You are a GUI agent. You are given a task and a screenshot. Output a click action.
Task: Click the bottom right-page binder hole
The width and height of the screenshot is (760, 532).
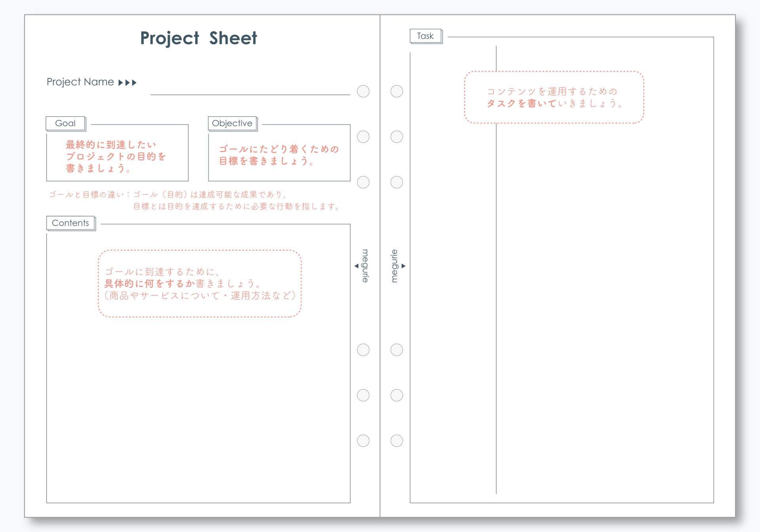397,441
